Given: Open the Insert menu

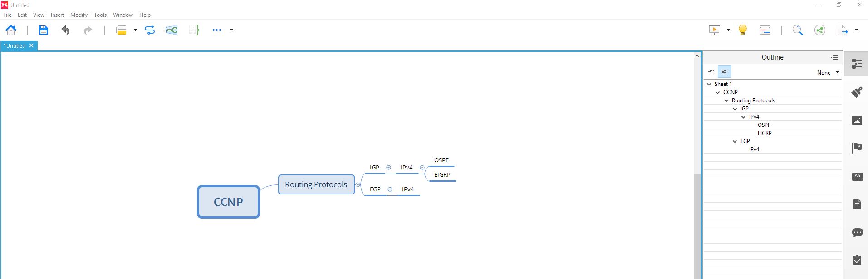Looking at the screenshot, I should (57, 15).
